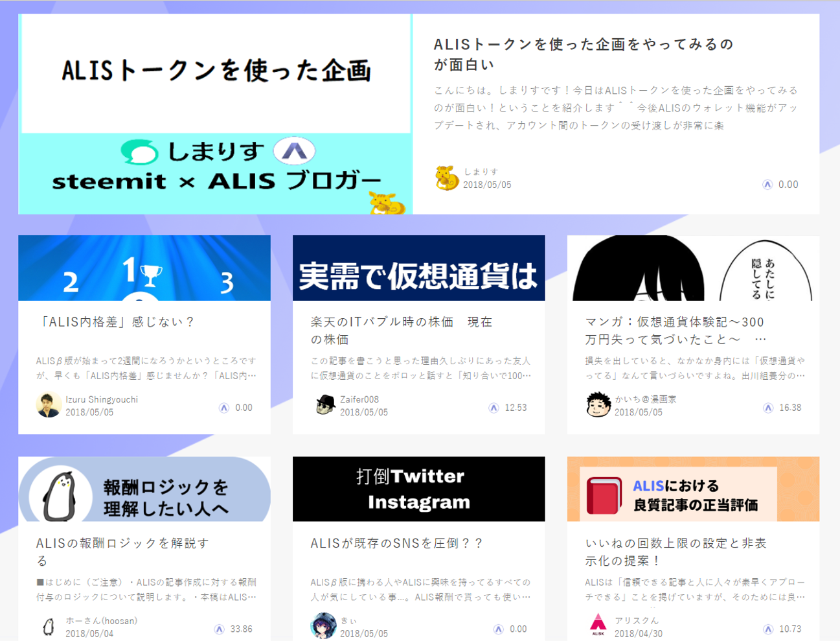This screenshot has width=840, height=641.
Task: Click ALIS token icon beside 16.38
Action: coord(768,408)
